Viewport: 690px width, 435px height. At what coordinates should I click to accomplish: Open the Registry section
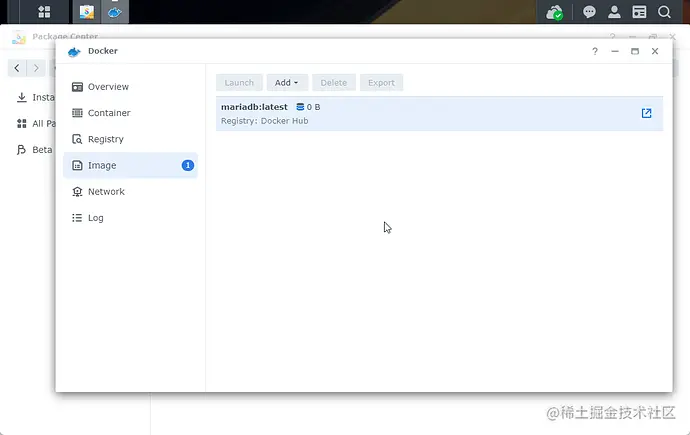pyautogui.click(x=131, y=139)
